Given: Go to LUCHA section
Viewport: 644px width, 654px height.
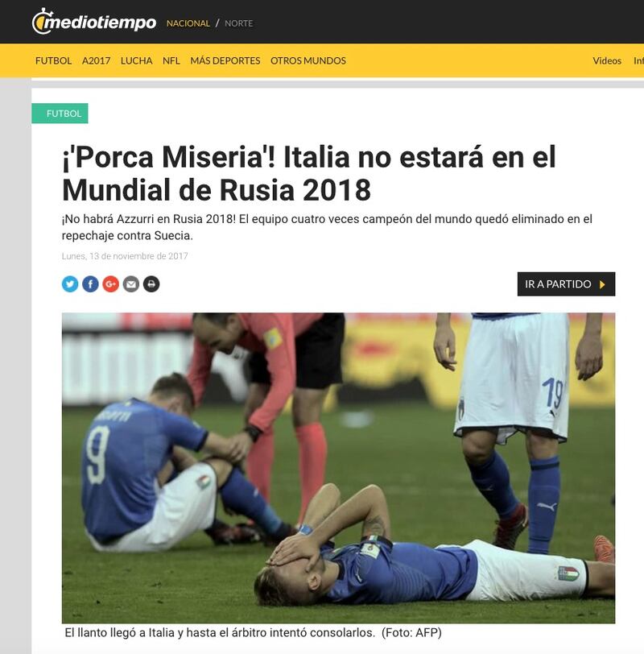Looking at the screenshot, I should pyautogui.click(x=136, y=60).
